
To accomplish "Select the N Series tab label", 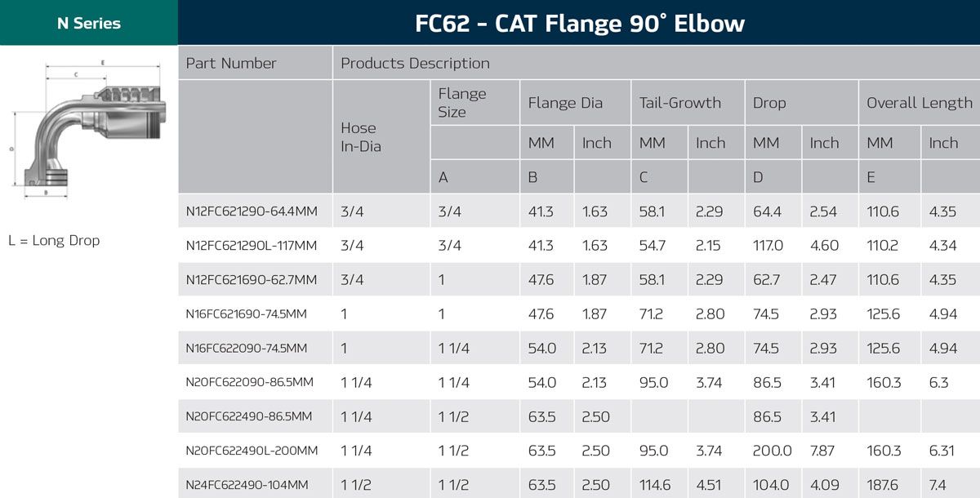I will (88, 23).
